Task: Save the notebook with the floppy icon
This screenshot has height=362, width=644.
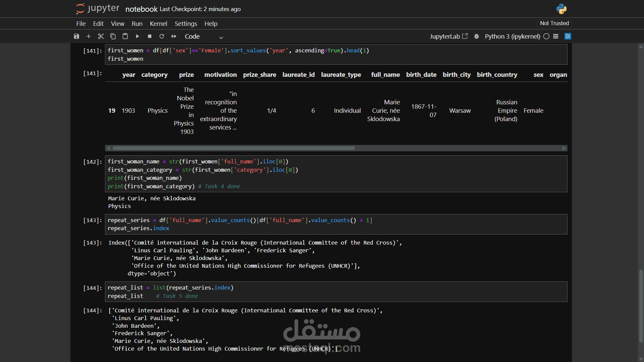Action: pyautogui.click(x=77, y=36)
